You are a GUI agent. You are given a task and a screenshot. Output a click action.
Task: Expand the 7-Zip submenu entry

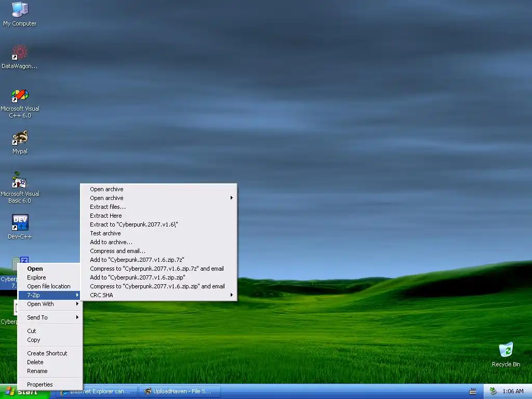click(x=50, y=295)
